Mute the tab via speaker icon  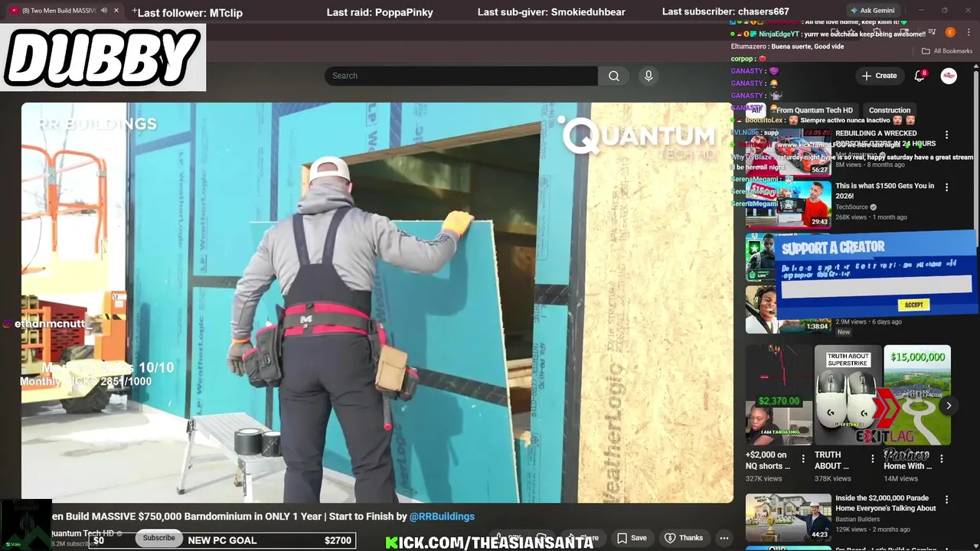104,11
